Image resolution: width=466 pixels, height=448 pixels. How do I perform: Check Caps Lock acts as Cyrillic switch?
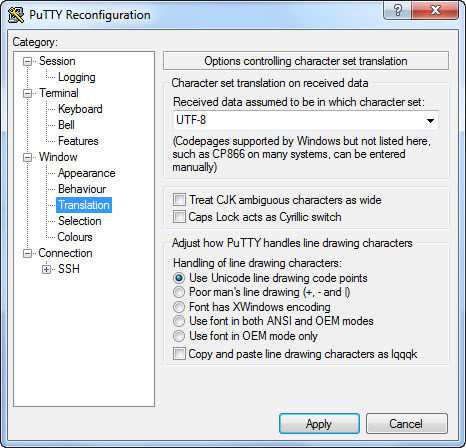(179, 217)
